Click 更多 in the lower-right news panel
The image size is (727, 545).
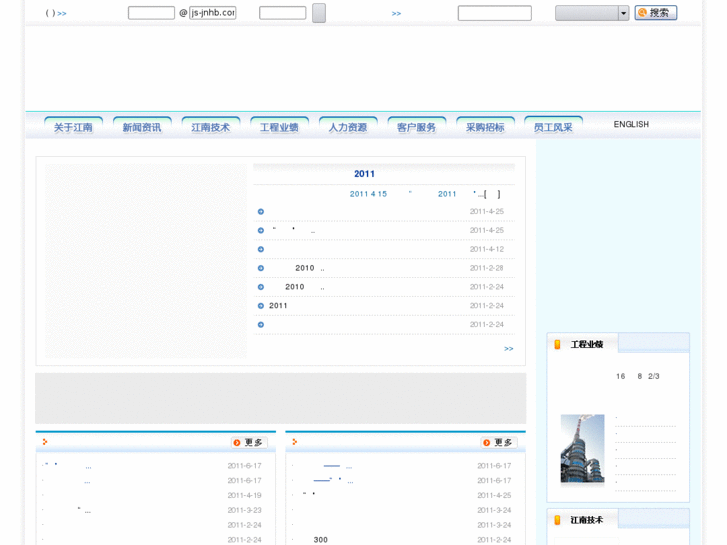498,442
